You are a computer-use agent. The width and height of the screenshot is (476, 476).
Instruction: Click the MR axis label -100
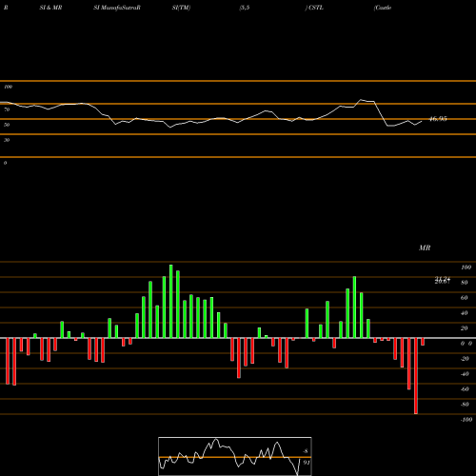click(466, 420)
